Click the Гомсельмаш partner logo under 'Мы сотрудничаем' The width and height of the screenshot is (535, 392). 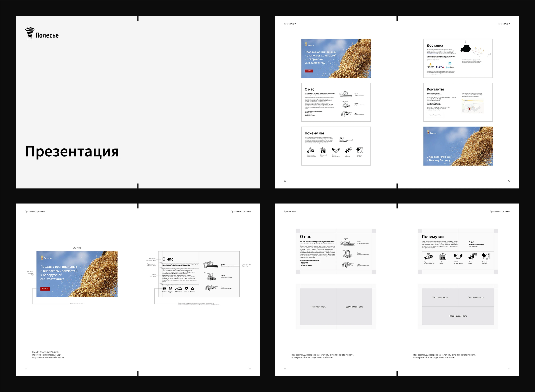coord(164,289)
